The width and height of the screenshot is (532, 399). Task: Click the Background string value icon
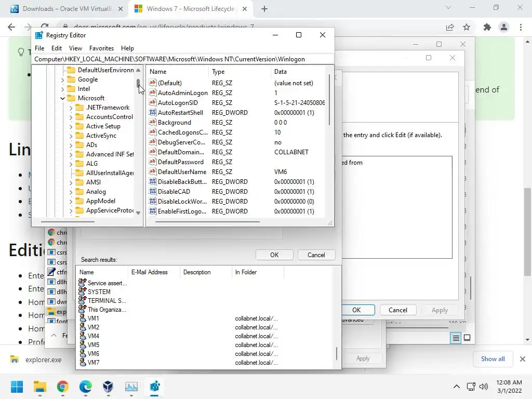(x=153, y=122)
